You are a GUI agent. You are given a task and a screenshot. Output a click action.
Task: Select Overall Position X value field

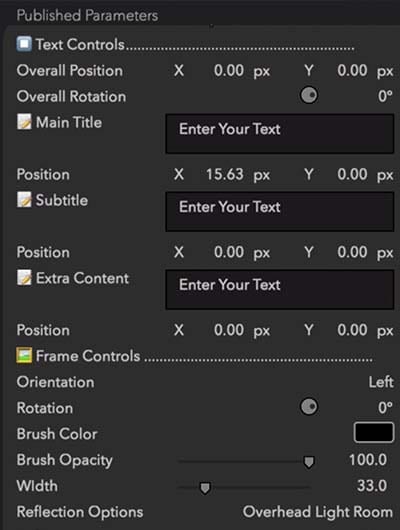(229, 71)
